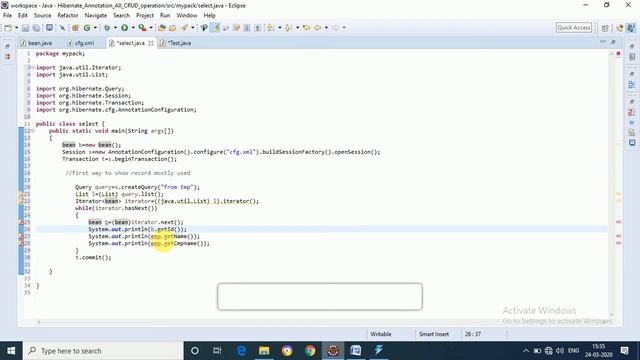Click the New file wizard icon
640x360 pixels.
pyautogui.click(x=8, y=28)
